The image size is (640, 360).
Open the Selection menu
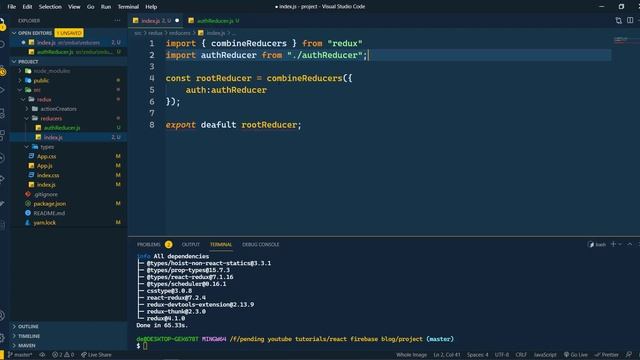pyautogui.click(x=50, y=7)
